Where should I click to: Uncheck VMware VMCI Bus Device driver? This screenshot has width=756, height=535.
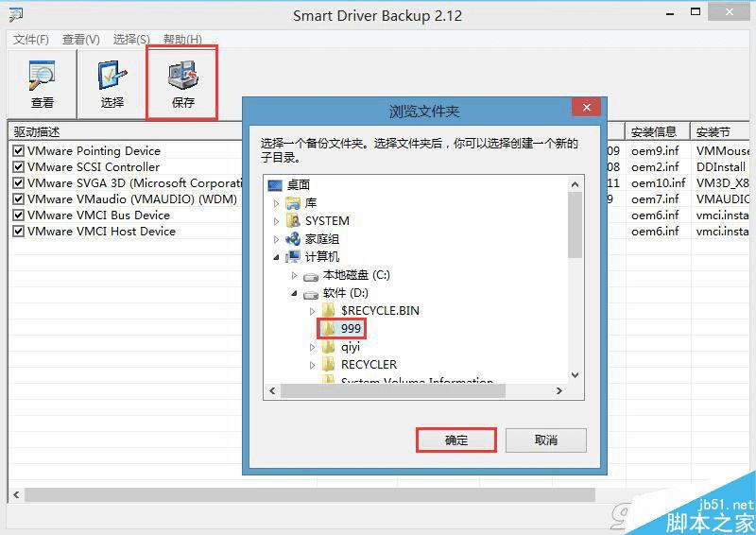click(x=18, y=216)
